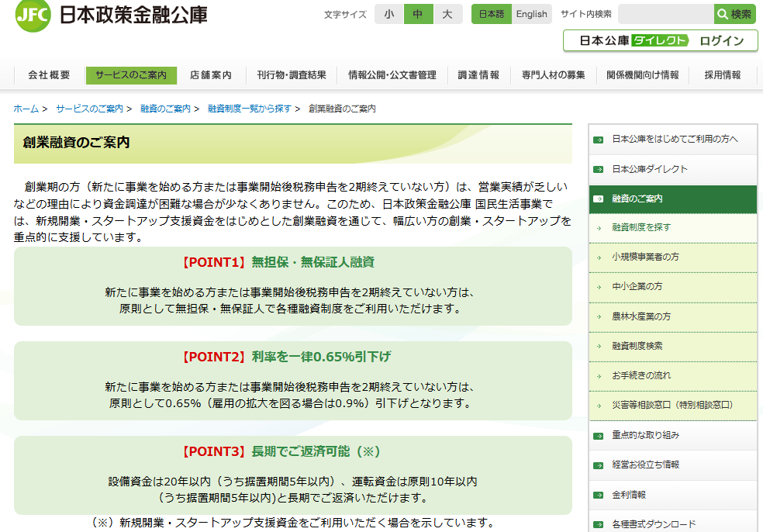
Task: Click ホーム breadcrumb link
Action: point(26,109)
